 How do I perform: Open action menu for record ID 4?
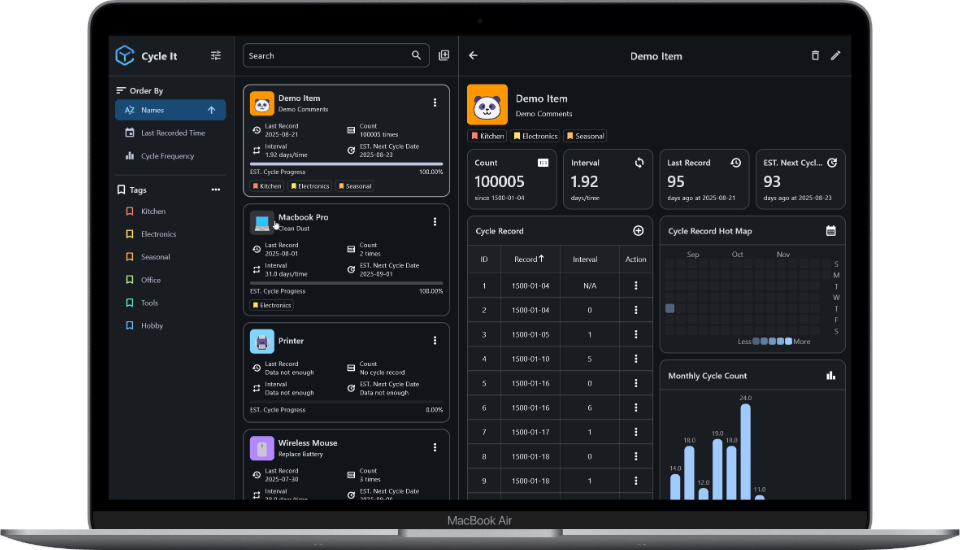(x=636, y=359)
